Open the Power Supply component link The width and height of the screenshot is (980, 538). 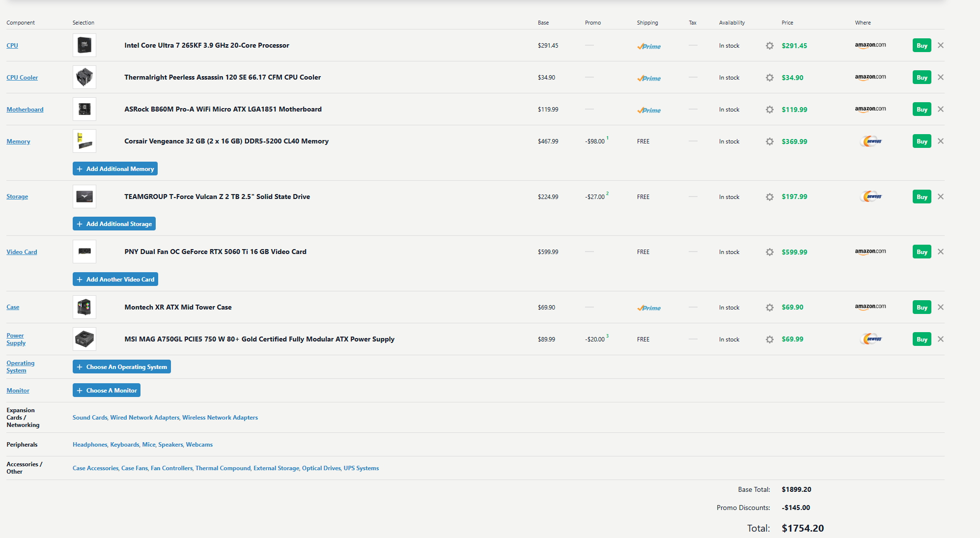pos(16,339)
